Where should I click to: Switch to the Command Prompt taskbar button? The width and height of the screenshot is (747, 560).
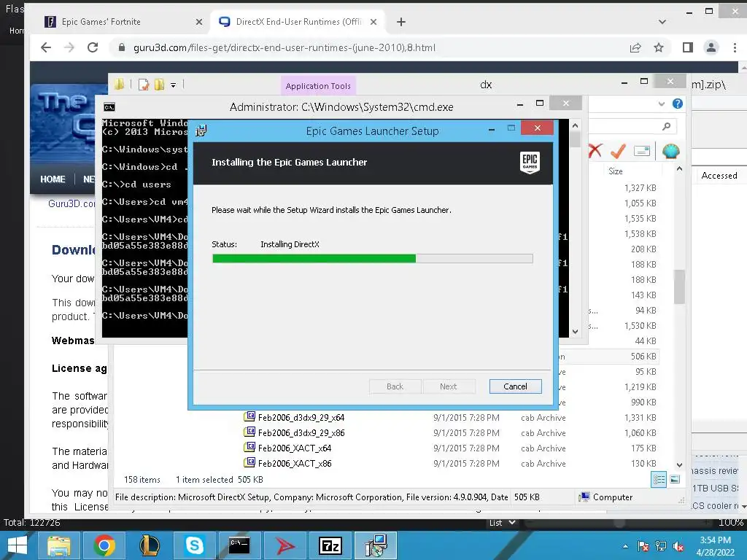coord(239,545)
